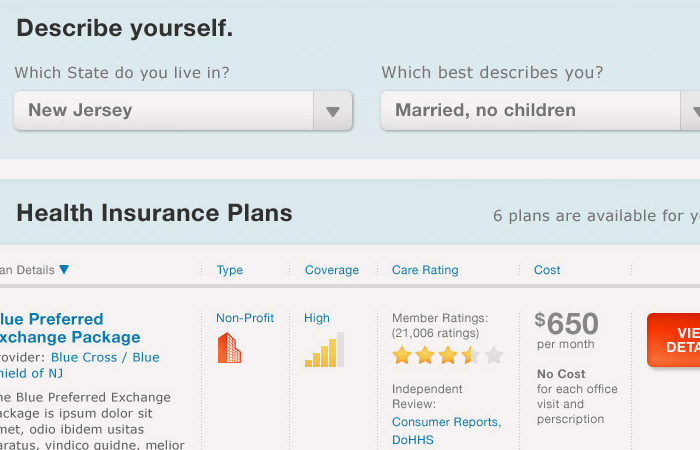Click the half-filled fourth rating star

click(471, 355)
